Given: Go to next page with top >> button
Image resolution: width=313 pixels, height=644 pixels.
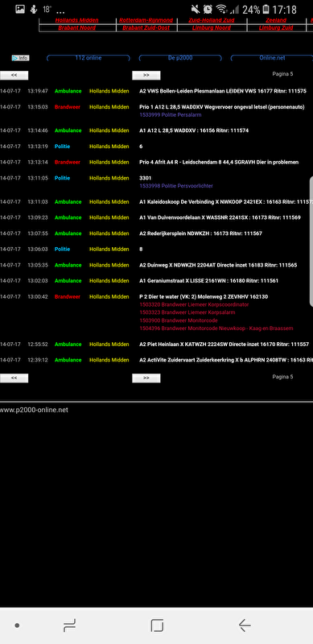Looking at the screenshot, I should 146,75.
